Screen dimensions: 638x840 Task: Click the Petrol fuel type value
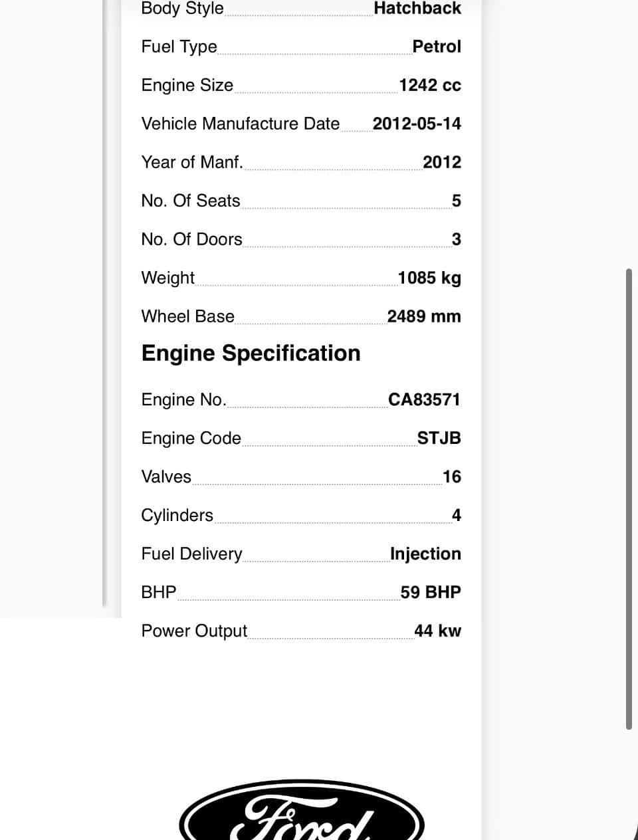[437, 47]
